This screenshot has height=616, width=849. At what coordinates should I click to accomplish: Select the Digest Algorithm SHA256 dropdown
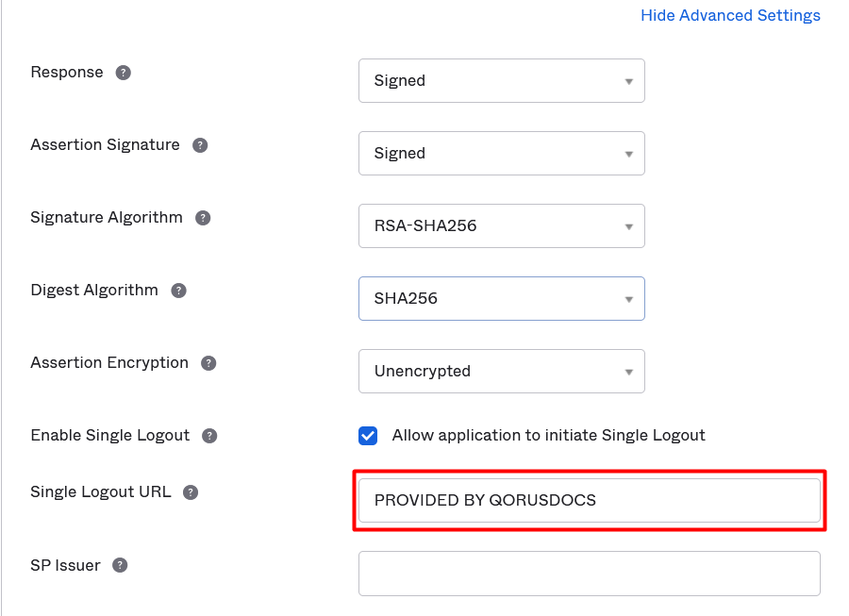(501, 299)
